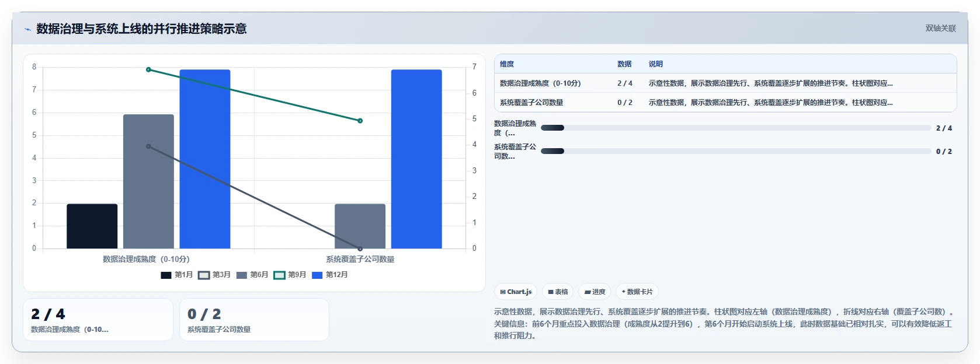Open the 0 / 2 data card
The image size is (980, 364).
pyautogui.click(x=254, y=320)
